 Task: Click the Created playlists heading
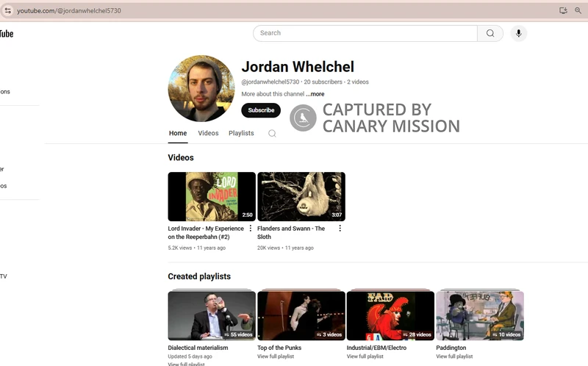199,276
